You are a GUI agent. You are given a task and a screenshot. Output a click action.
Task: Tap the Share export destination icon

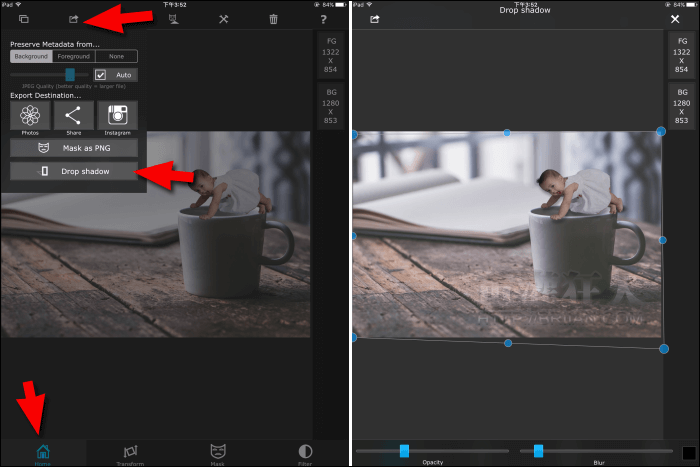[x=74, y=117]
